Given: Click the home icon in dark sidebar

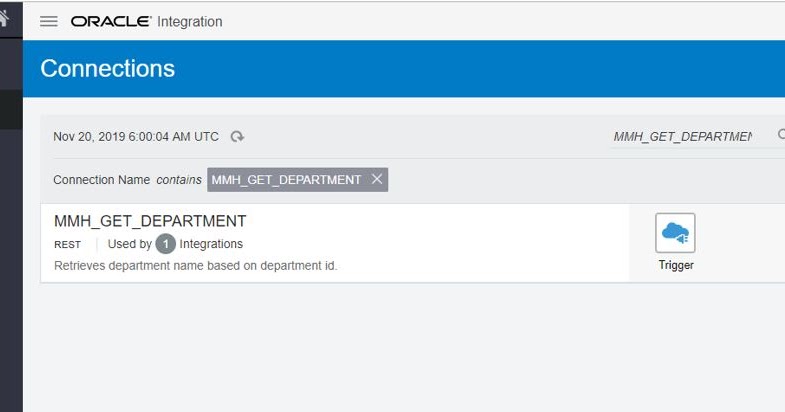Looking at the screenshot, I should tap(4, 18).
